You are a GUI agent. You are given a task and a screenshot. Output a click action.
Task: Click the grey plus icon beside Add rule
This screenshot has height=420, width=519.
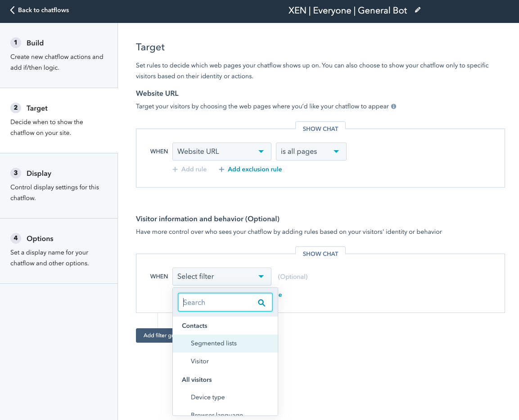175,169
